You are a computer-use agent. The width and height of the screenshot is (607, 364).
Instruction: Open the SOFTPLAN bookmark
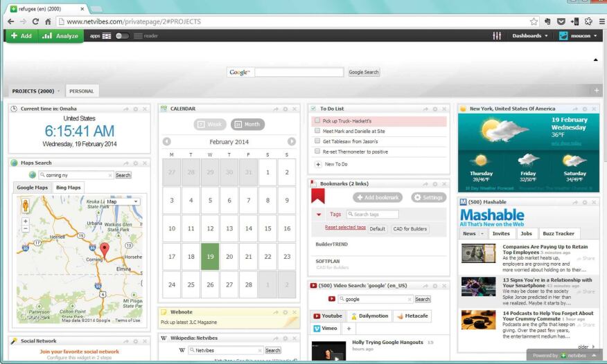328,261
